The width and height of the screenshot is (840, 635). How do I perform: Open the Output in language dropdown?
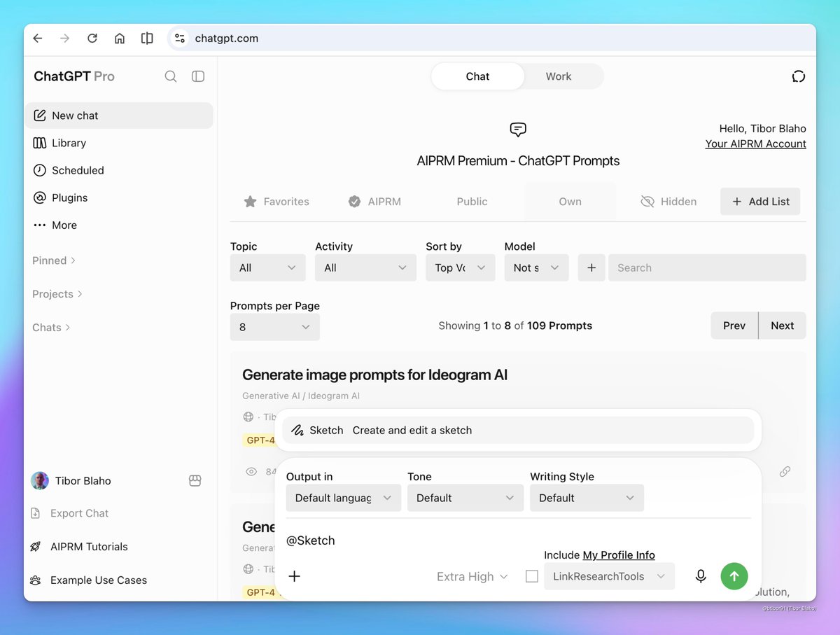click(344, 498)
